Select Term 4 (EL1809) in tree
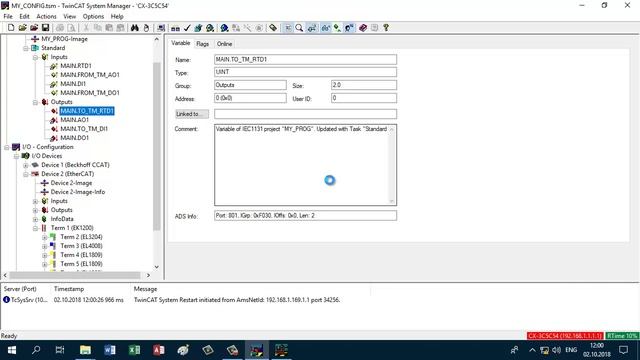The image size is (640, 360). (81, 255)
